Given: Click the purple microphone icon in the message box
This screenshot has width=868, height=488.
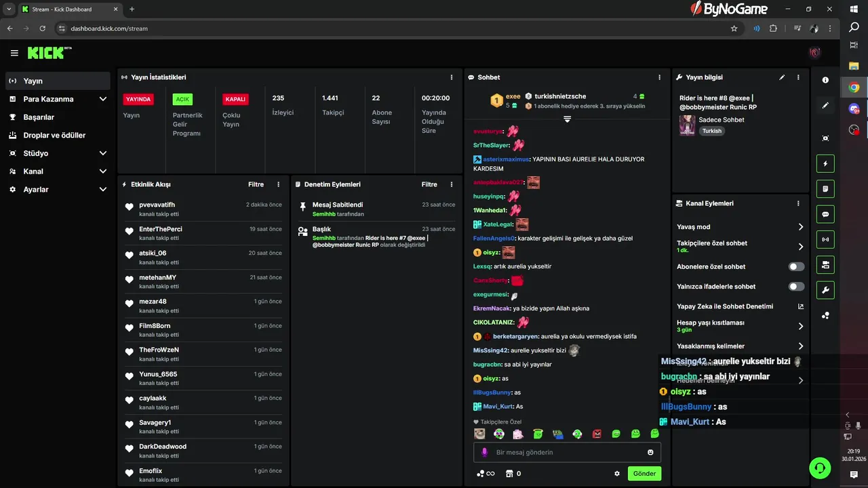Looking at the screenshot, I should 484,452.
